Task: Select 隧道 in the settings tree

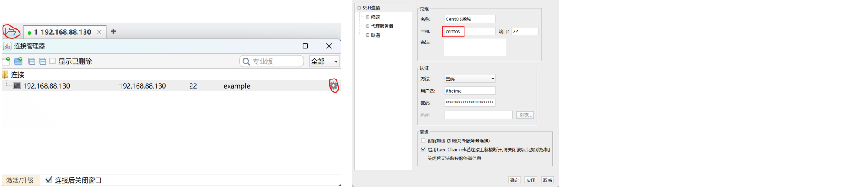Action: [375, 35]
